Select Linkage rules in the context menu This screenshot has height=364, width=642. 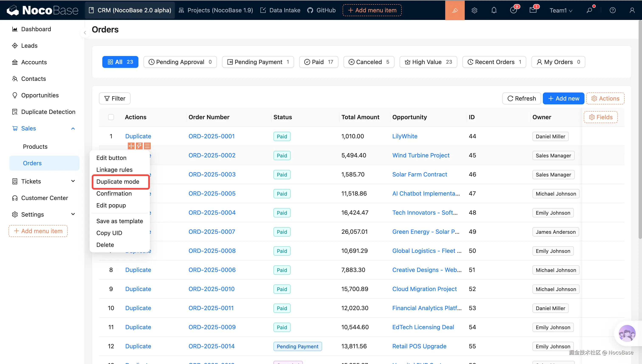114,170
